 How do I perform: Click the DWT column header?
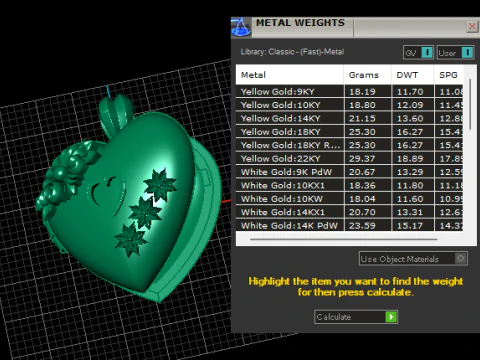(x=413, y=75)
